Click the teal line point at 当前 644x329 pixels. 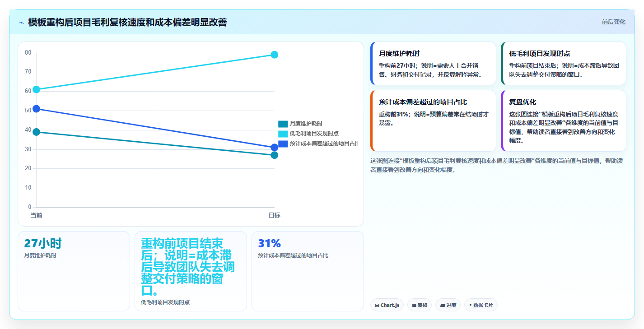click(x=37, y=132)
